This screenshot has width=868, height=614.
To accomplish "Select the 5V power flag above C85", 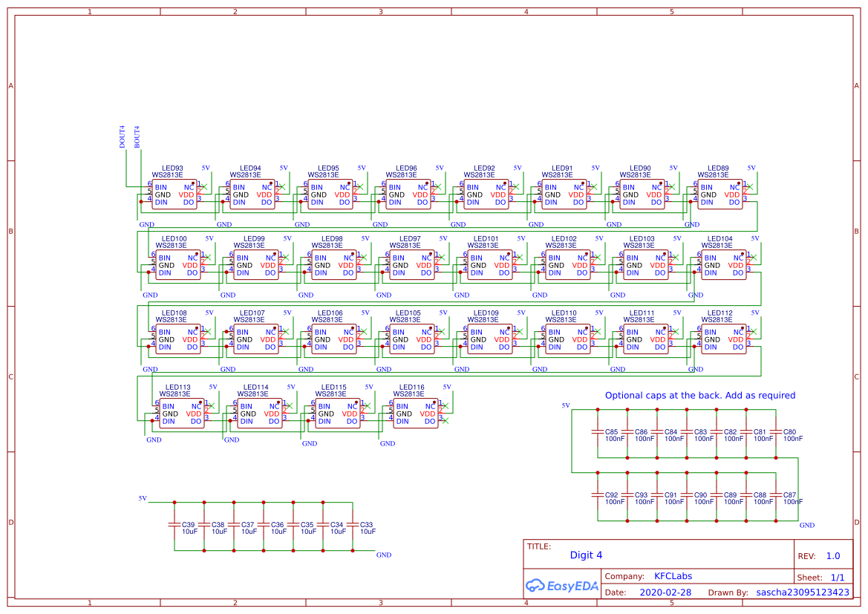I will point(567,407).
